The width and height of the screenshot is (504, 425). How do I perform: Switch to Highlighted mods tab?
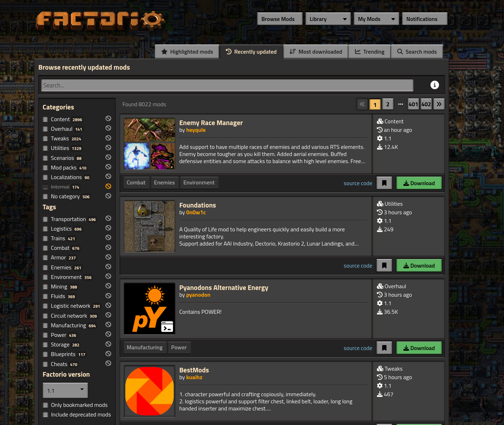[x=187, y=52]
